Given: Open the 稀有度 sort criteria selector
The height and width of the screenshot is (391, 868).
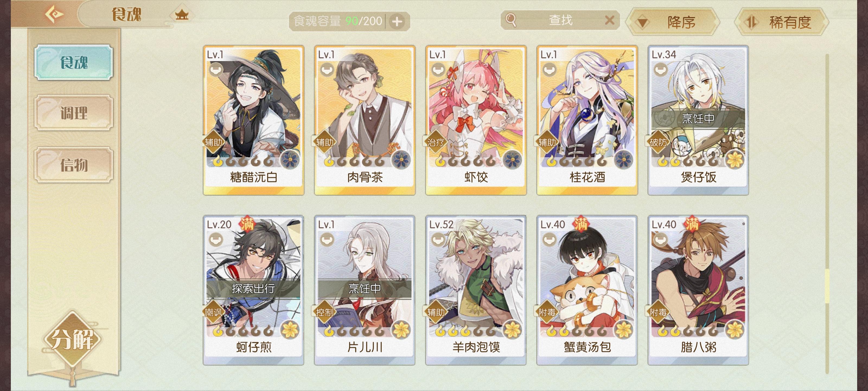Looking at the screenshot, I should [x=781, y=22].
